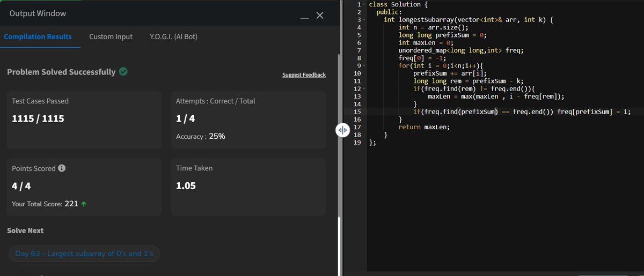
Task: Click the code editor area below the code
Action: coord(504,209)
